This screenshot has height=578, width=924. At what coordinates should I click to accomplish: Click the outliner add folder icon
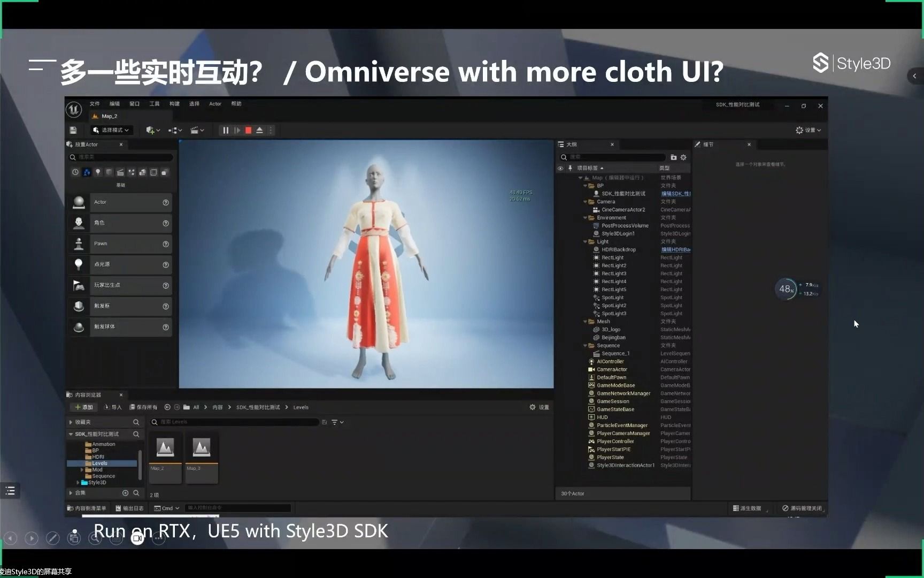pyautogui.click(x=674, y=157)
